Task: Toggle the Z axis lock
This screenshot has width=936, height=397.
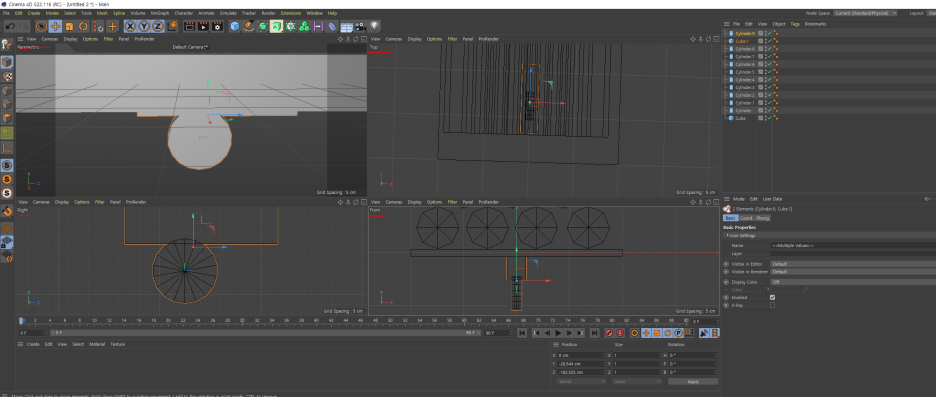Action: click(x=158, y=26)
